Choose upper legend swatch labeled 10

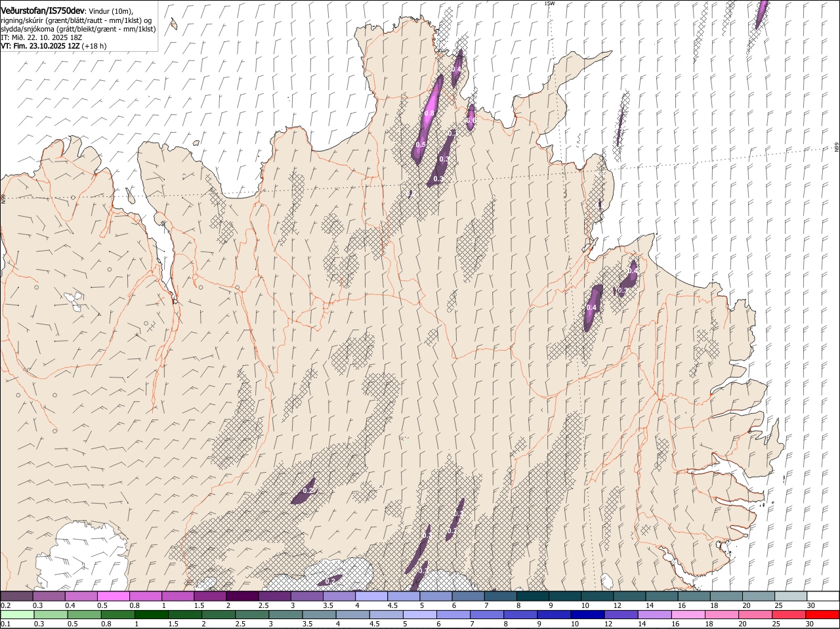click(x=598, y=596)
